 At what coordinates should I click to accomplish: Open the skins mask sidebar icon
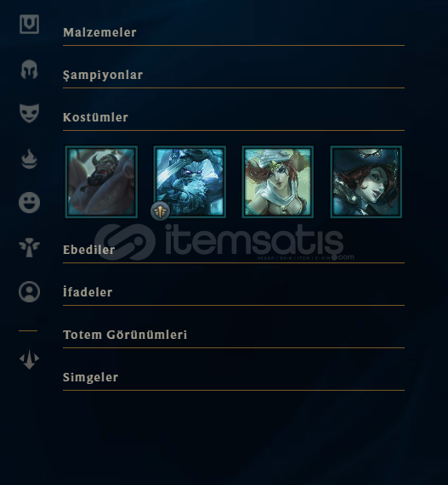(30, 113)
